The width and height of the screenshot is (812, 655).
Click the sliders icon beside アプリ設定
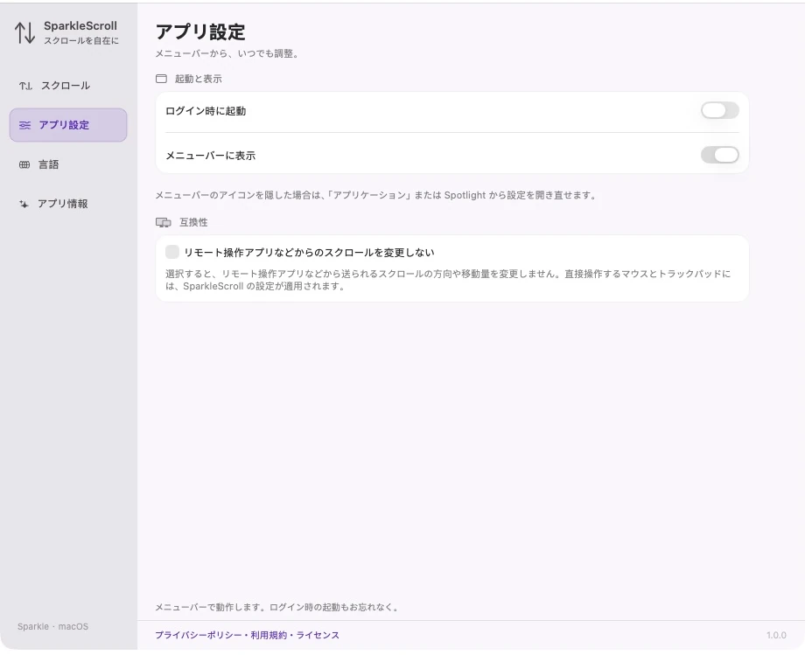click(x=24, y=125)
